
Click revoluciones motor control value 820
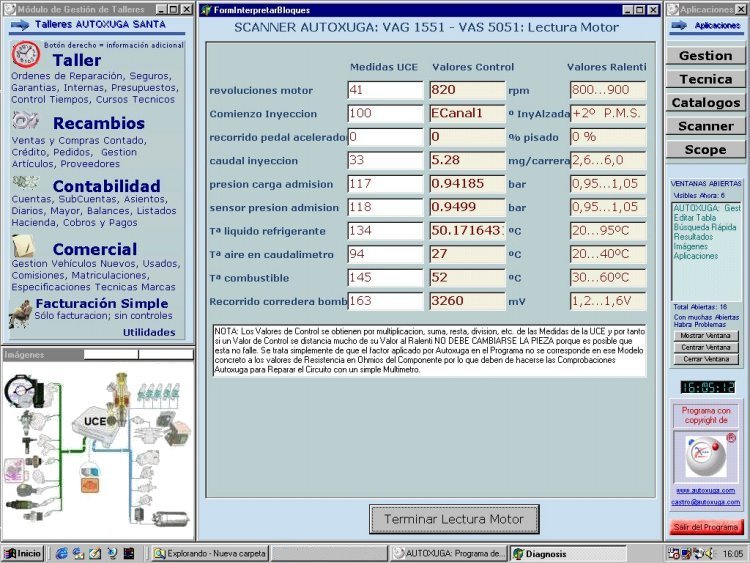[x=467, y=90]
